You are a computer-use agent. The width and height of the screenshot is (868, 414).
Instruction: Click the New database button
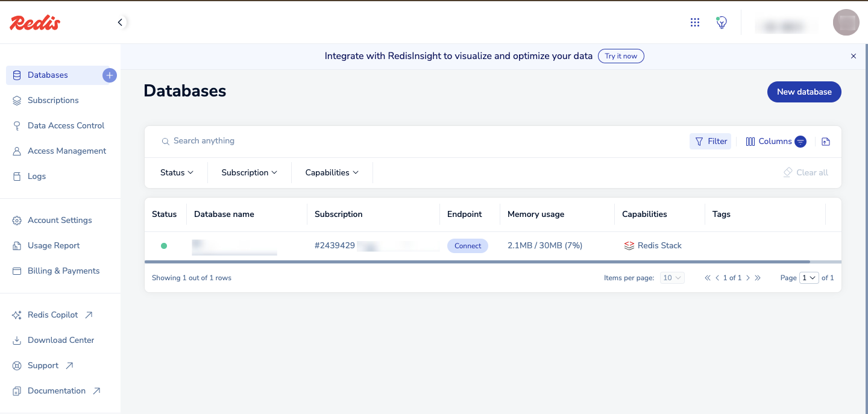pyautogui.click(x=804, y=92)
